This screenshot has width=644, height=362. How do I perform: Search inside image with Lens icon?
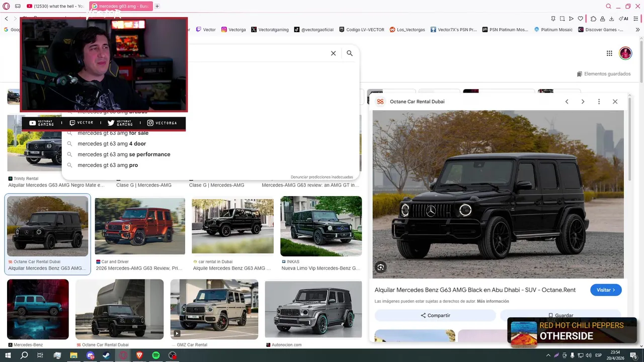click(x=381, y=267)
